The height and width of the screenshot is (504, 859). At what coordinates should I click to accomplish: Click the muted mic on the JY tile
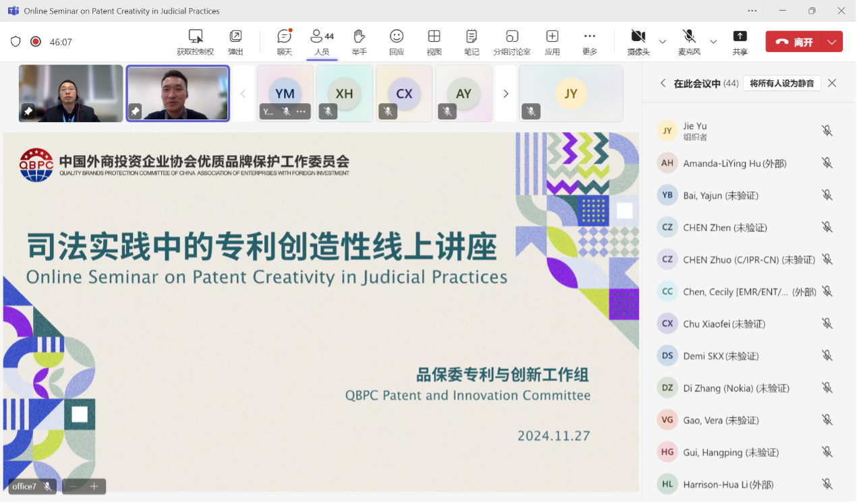click(x=531, y=112)
